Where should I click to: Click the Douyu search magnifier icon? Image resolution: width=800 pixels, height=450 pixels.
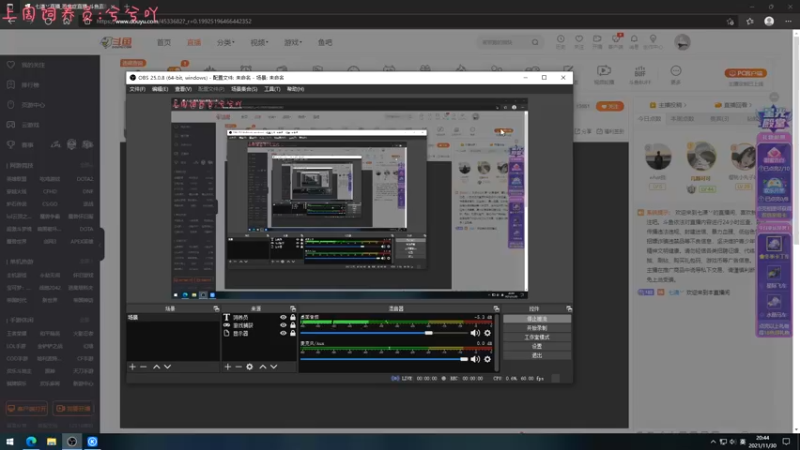pyautogui.click(x=535, y=42)
